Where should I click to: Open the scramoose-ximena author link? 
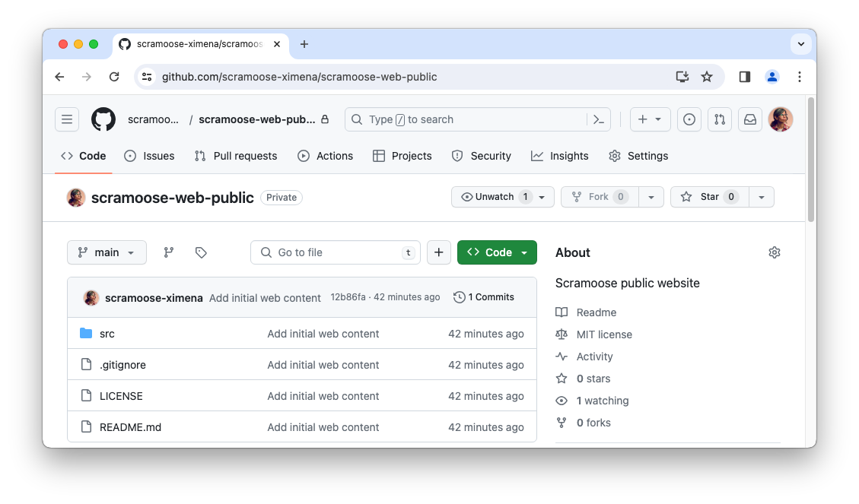coord(154,298)
